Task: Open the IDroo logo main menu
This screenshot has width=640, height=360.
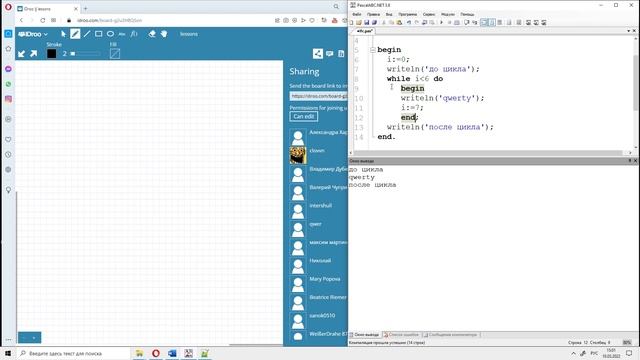Action: [x=33, y=34]
